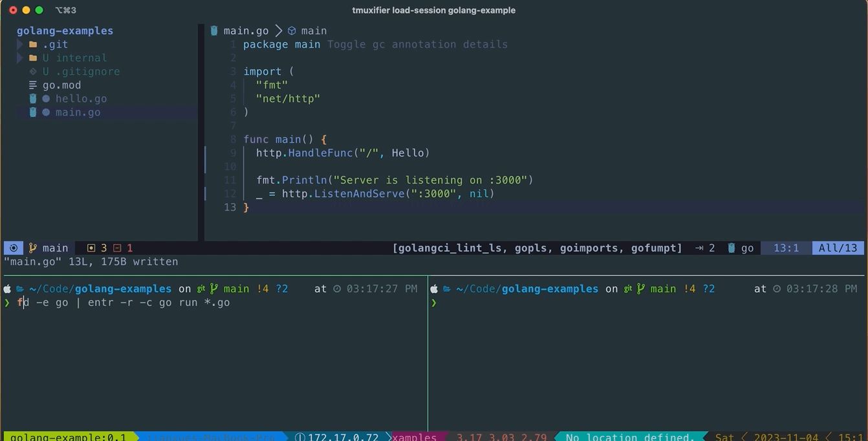The height and width of the screenshot is (441, 868).
Task: Click the go filetype indicator in statusline
Action: pyautogui.click(x=741, y=248)
